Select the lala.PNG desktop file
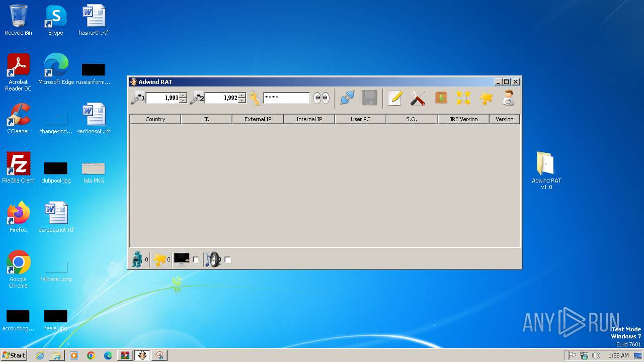Image resolution: width=644 pixels, height=362 pixels. 94,171
